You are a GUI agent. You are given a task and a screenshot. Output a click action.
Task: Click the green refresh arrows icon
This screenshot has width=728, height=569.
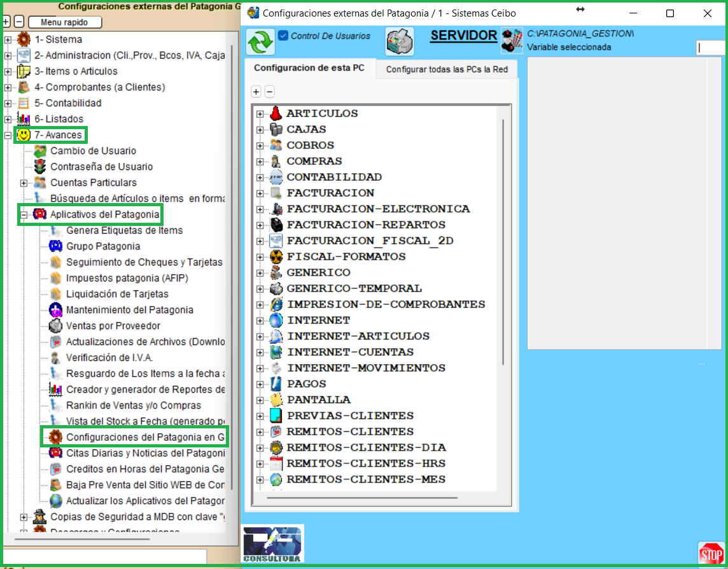point(260,41)
